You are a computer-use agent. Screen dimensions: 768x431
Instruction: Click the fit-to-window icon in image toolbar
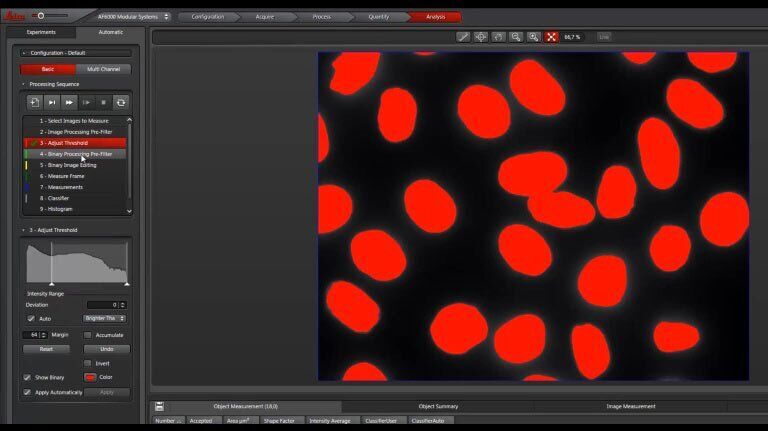pos(549,36)
